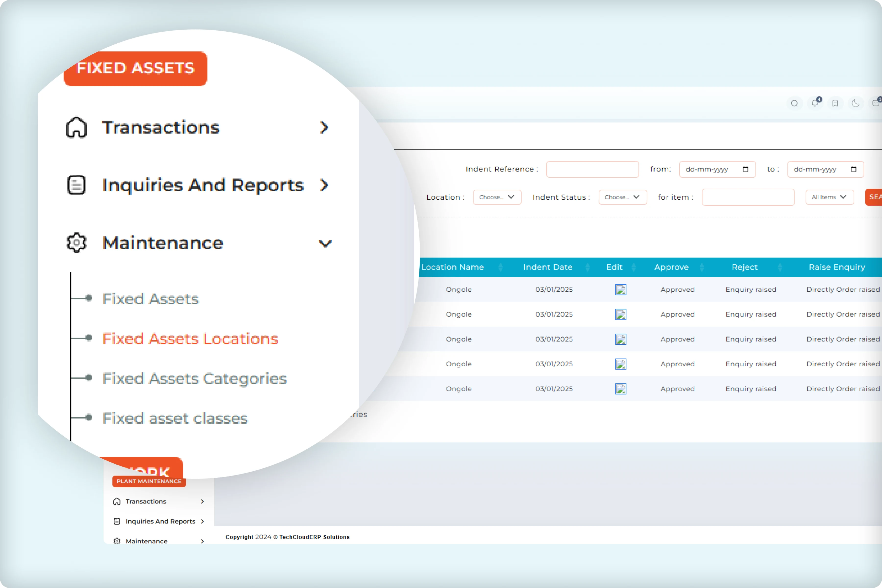Screen dimensions: 882x588
Task: Enable dark mode with the moon icon
Action: pos(855,103)
